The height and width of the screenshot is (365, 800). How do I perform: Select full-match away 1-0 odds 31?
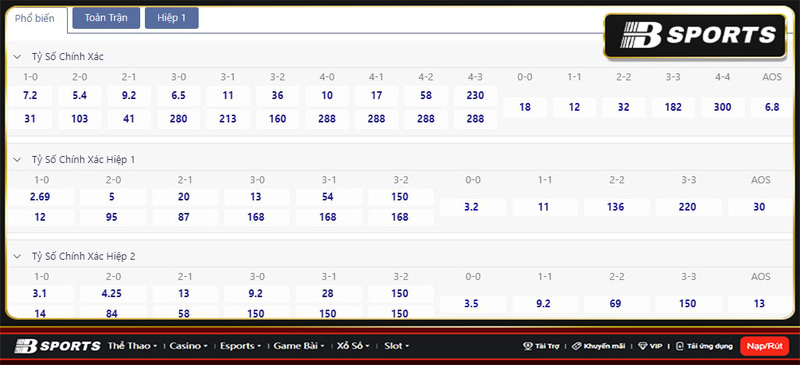click(x=30, y=119)
